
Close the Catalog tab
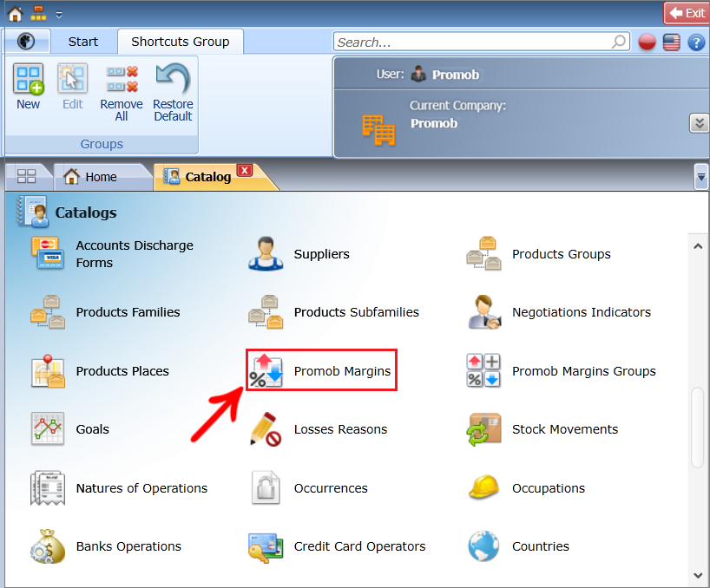tap(245, 171)
